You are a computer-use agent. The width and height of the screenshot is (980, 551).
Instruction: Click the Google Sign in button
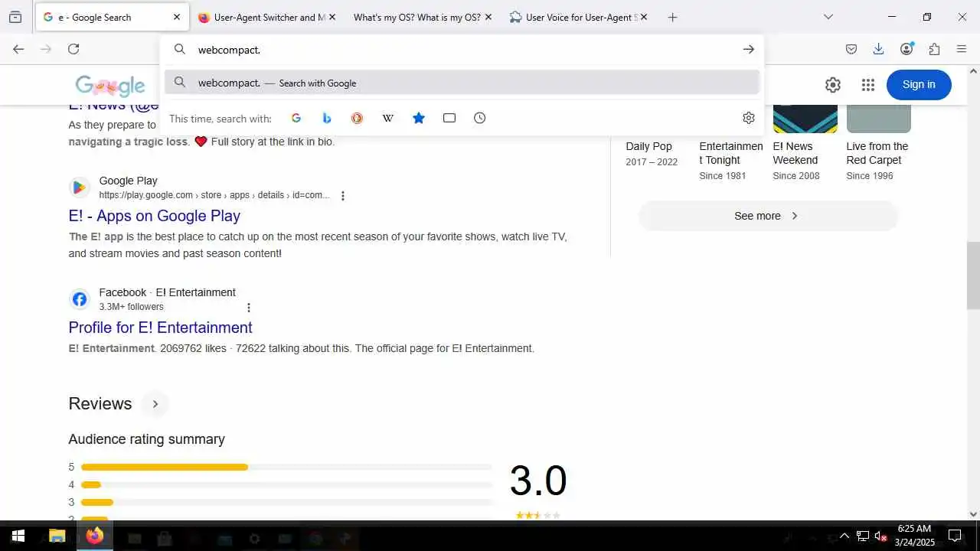(919, 85)
